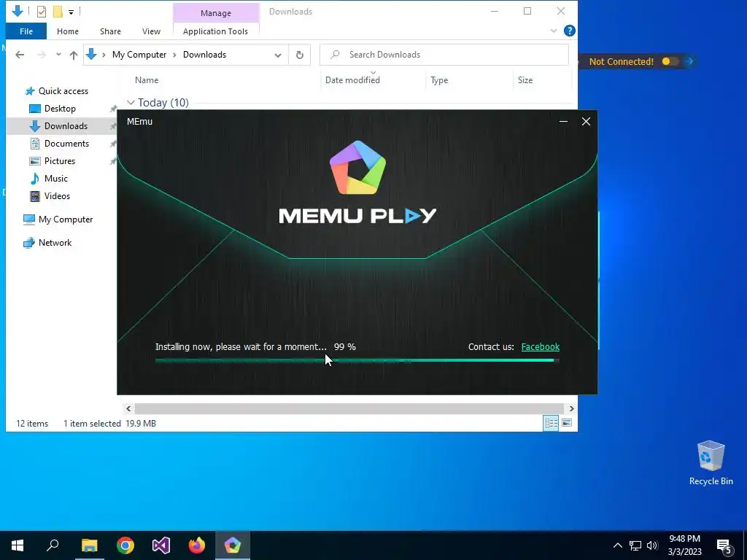747x560 pixels.
Task: Open the File menu in File Explorer
Action: (x=26, y=31)
